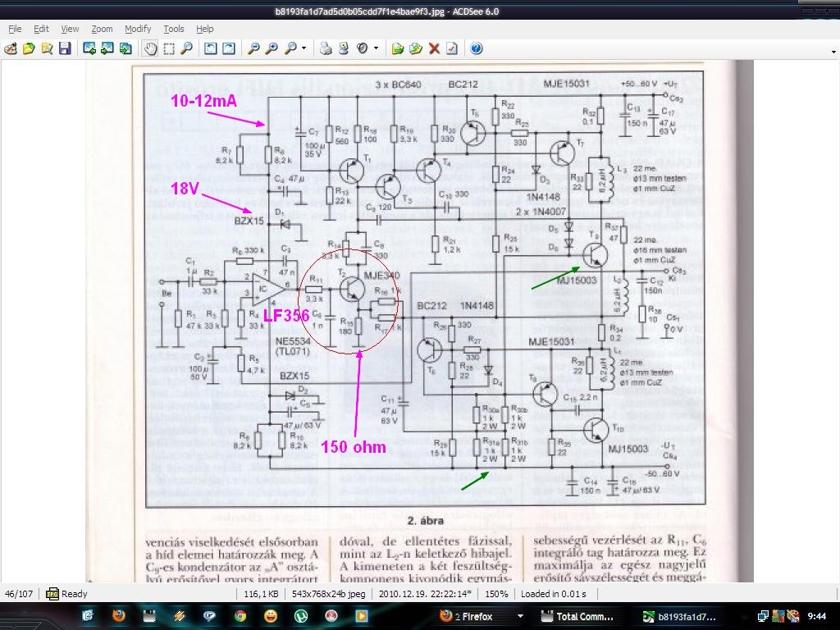Open the ACDSee browser palette icon
The width and height of the screenshot is (840, 630).
pos(11,48)
